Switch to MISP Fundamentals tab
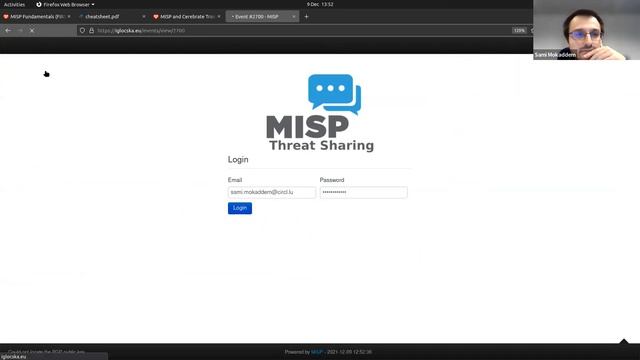 point(36,17)
